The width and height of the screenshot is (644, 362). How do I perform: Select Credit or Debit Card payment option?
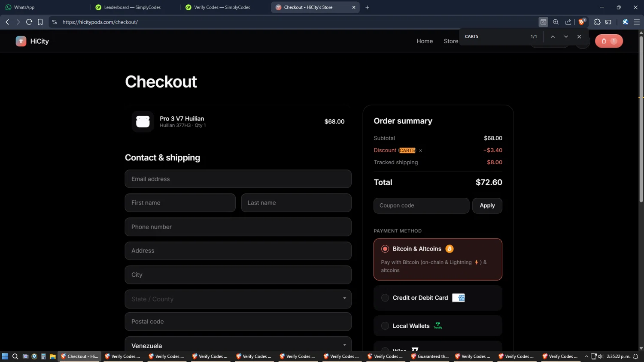pyautogui.click(x=438, y=298)
